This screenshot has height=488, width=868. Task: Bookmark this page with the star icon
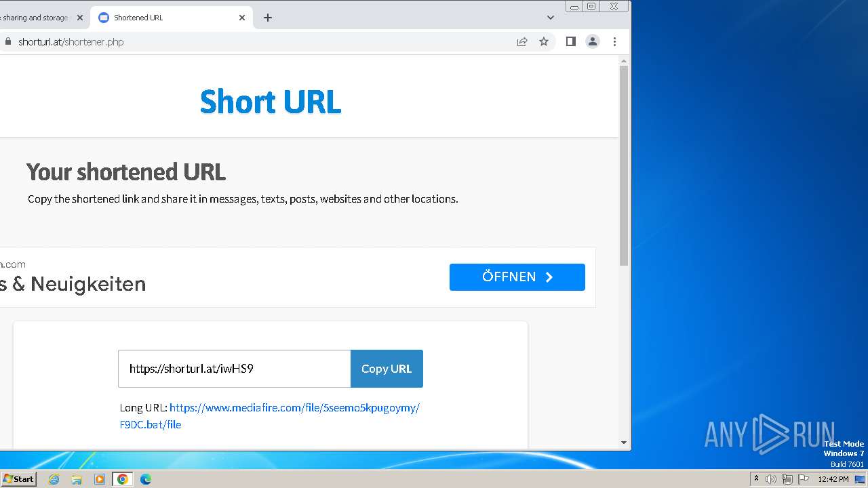point(544,41)
